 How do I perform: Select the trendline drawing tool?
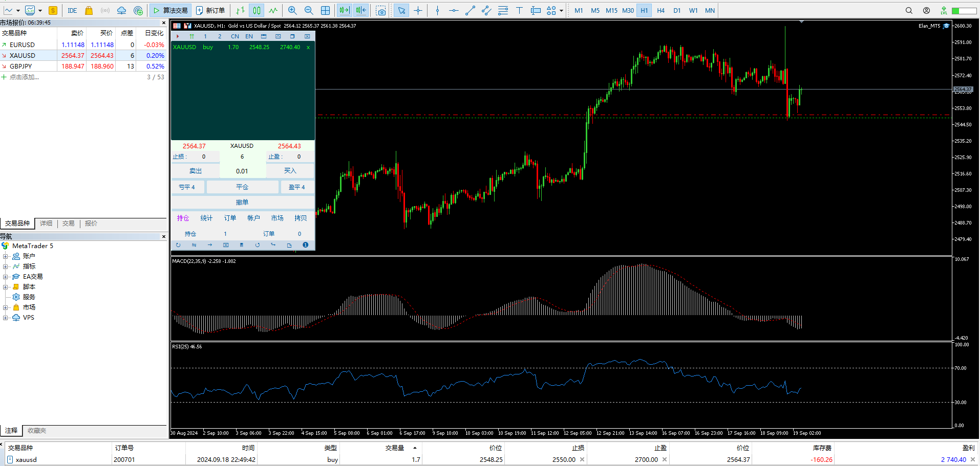tap(470, 10)
